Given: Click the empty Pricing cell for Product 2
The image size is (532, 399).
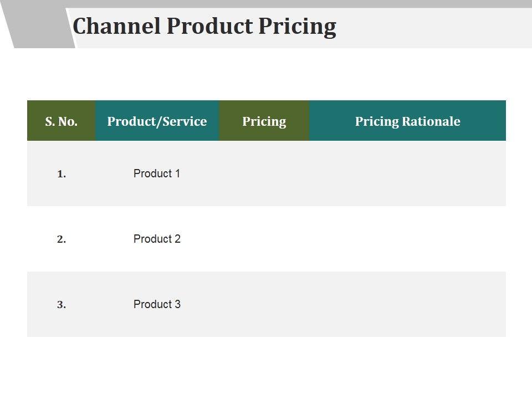Looking at the screenshot, I should click(x=264, y=239).
